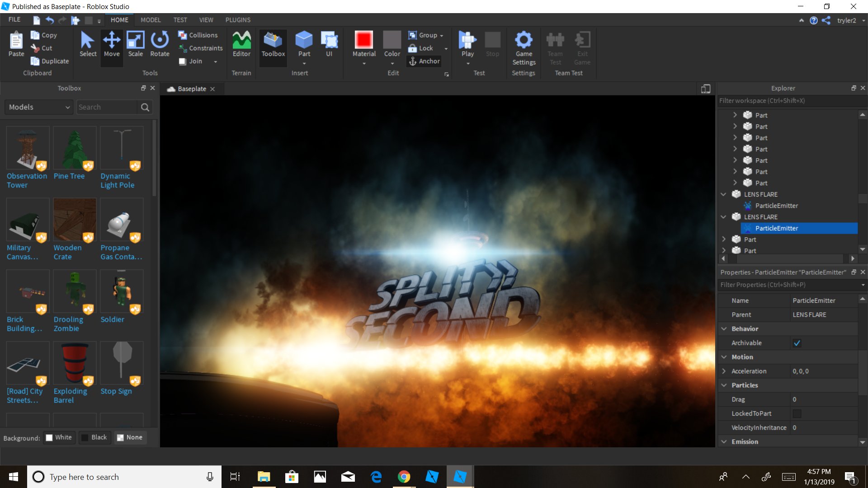
Task: Enable the LockedToPart checkbox
Action: (797, 413)
